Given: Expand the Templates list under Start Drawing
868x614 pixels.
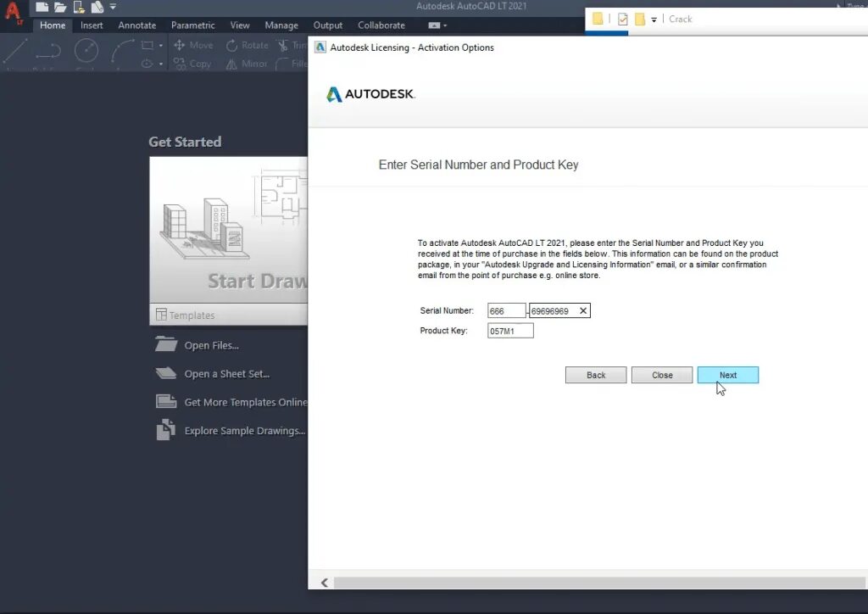Looking at the screenshot, I should [229, 315].
